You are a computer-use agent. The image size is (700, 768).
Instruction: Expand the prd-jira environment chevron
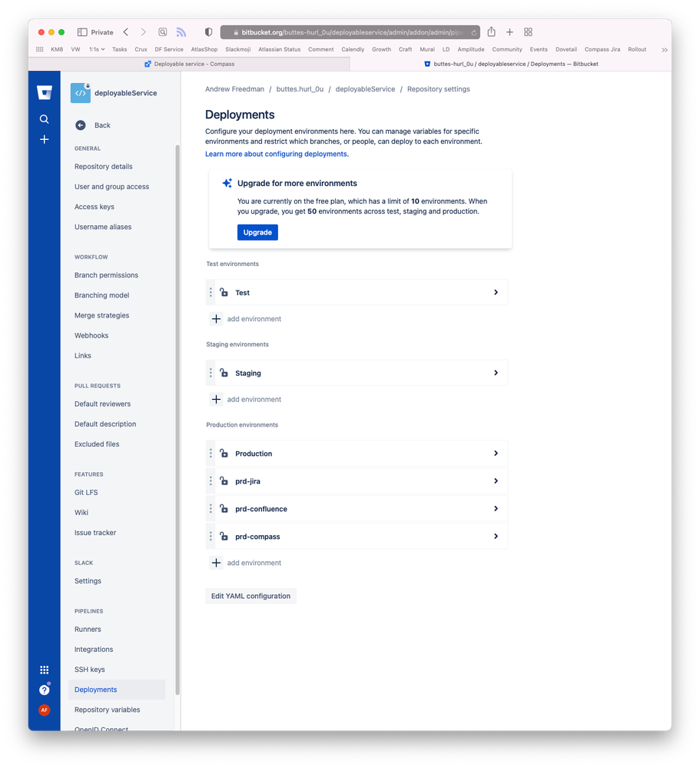point(496,481)
